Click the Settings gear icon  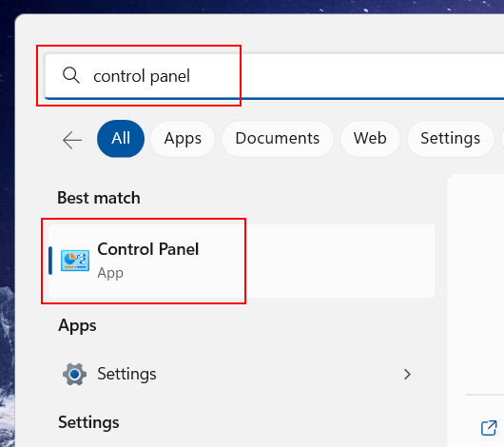[74, 374]
